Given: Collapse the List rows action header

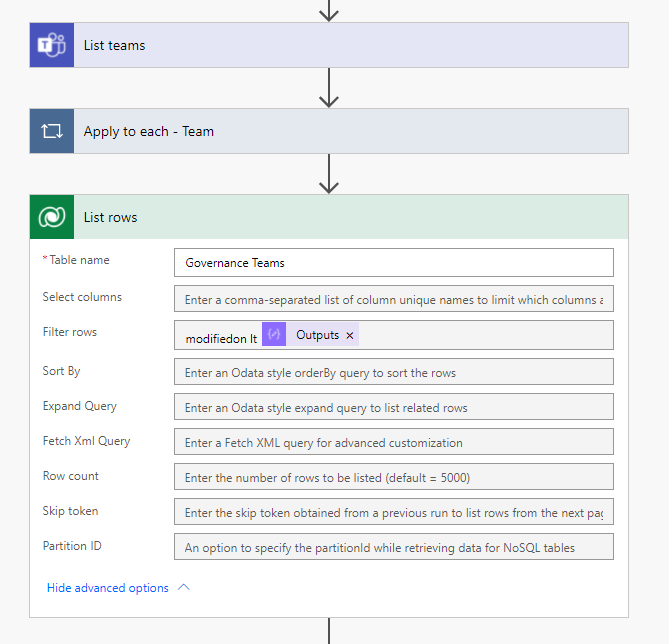Looking at the screenshot, I should (350, 217).
